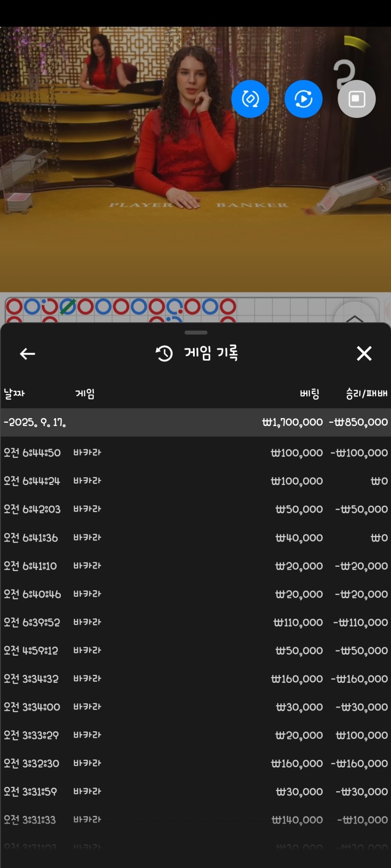Open the 오전 3:31:33 ₩140,000 bet entry
The image size is (391, 868).
(x=195, y=820)
